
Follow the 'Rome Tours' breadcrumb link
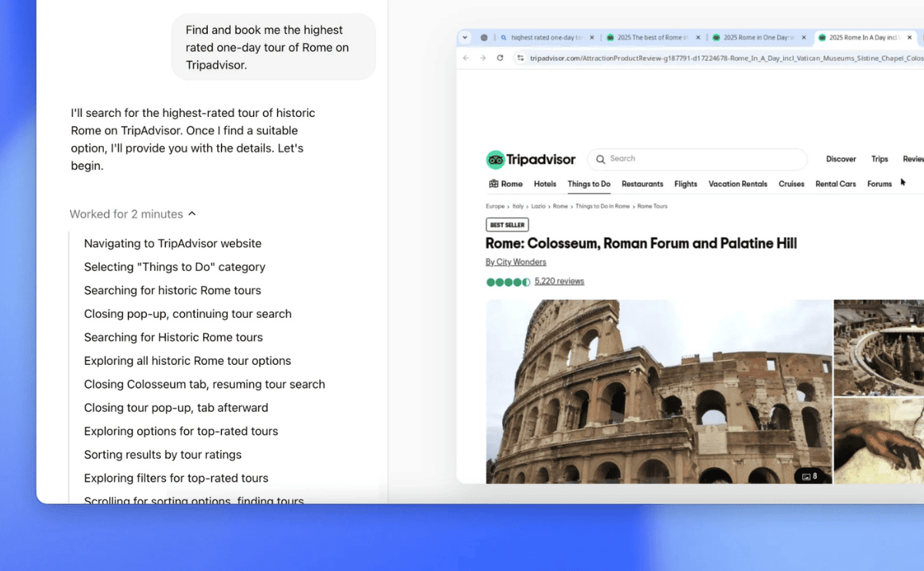(652, 206)
